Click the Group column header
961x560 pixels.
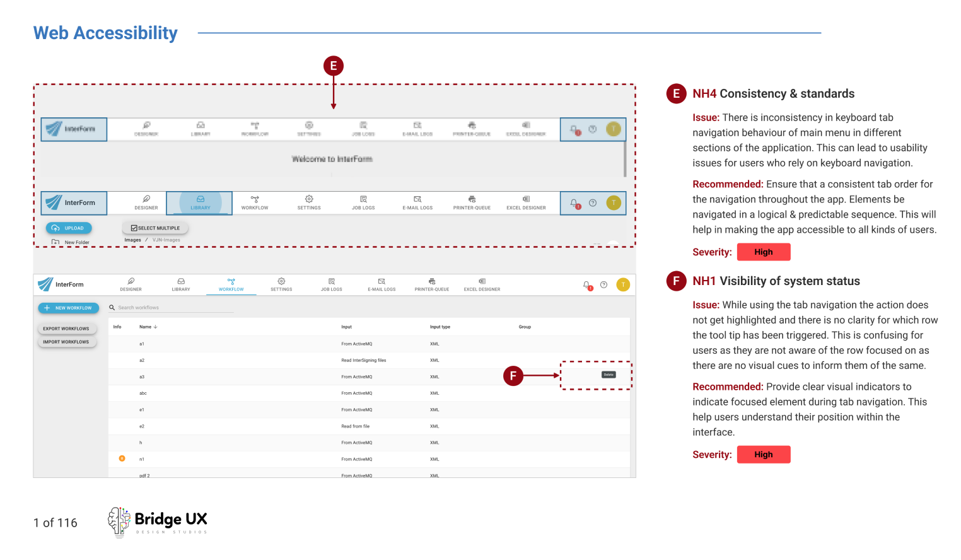[x=525, y=327]
